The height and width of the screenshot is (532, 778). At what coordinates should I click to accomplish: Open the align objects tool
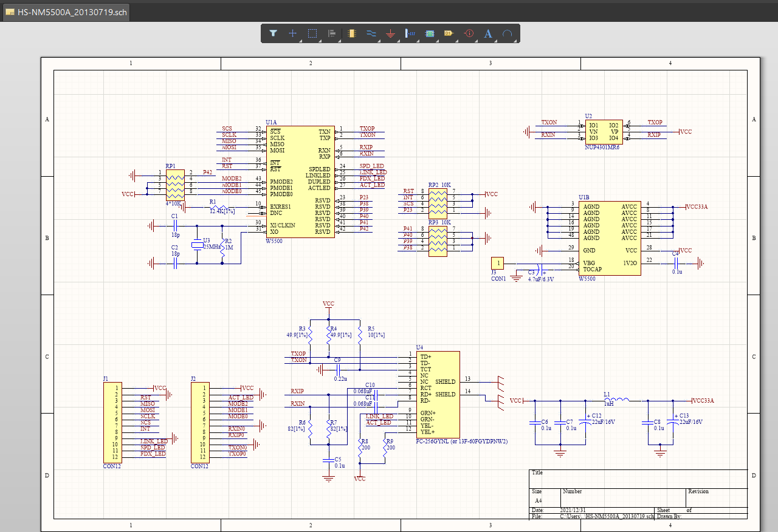click(x=332, y=33)
